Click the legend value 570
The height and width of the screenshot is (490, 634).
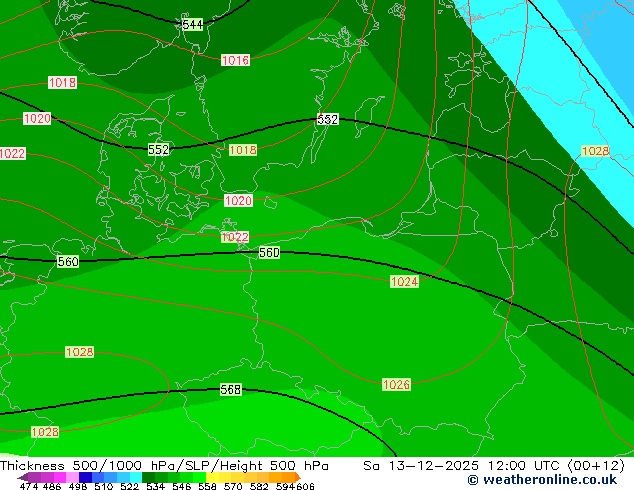pos(233,486)
